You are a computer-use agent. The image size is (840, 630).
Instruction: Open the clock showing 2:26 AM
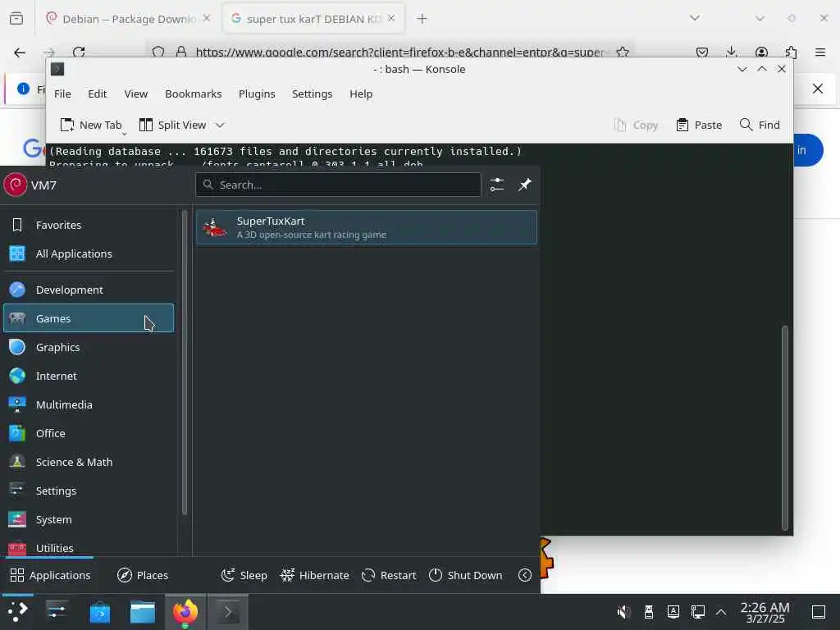pos(765,612)
